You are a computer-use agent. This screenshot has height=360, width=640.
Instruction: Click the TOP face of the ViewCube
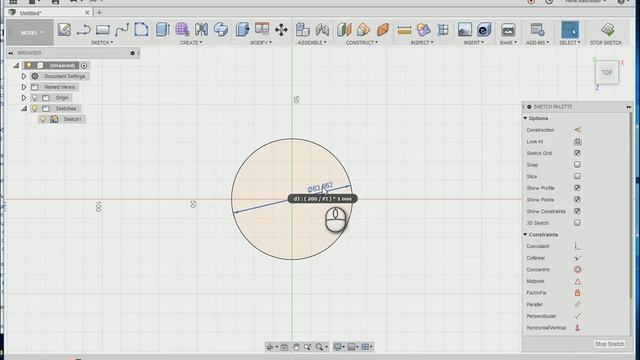click(x=607, y=73)
